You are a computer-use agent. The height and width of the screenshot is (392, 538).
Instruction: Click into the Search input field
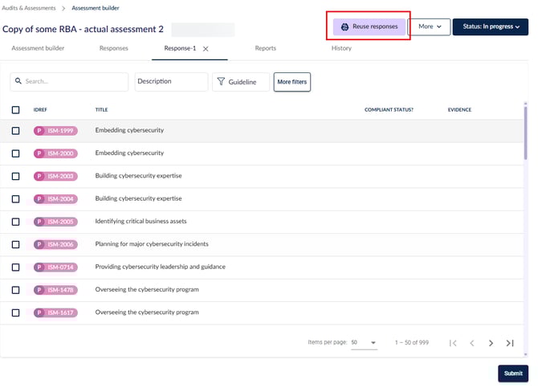pyautogui.click(x=74, y=82)
